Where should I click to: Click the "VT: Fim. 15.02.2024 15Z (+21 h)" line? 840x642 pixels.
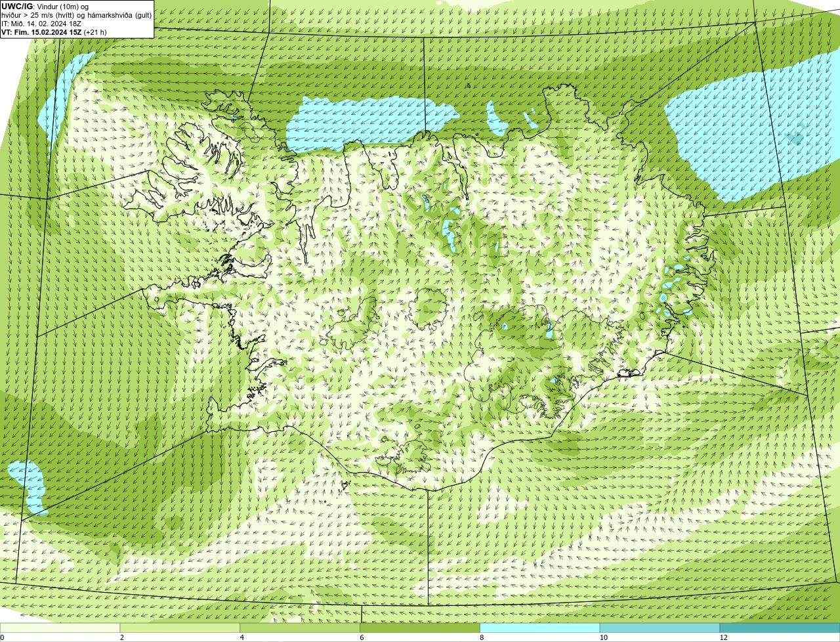point(54,32)
